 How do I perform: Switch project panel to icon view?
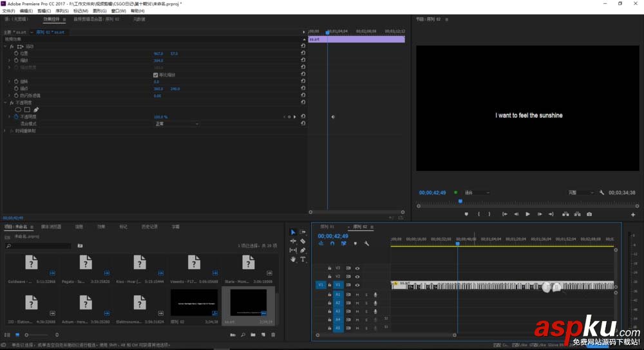coord(17,335)
